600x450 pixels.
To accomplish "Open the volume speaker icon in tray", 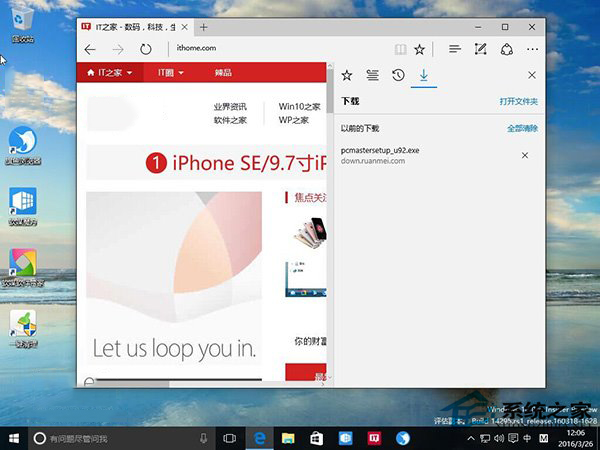I will [499, 439].
